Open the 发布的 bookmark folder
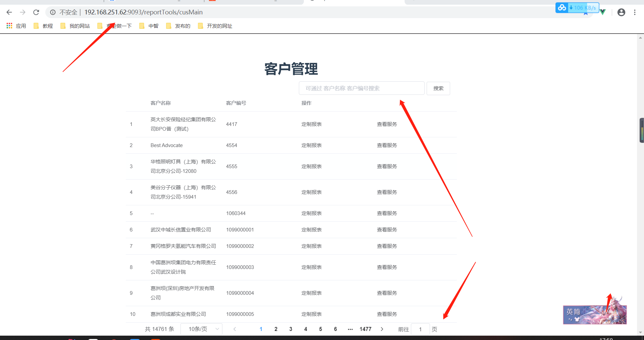 coord(178,26)
